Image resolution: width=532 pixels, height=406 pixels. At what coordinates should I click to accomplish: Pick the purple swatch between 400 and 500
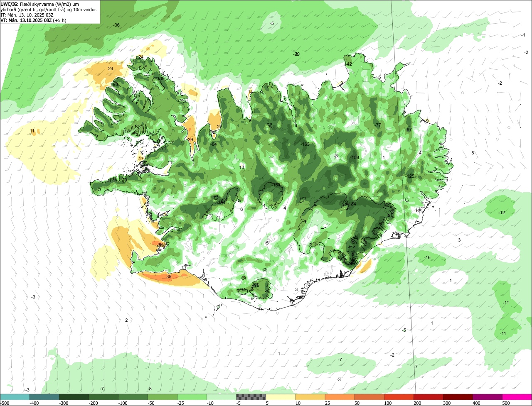coord(487,397)
